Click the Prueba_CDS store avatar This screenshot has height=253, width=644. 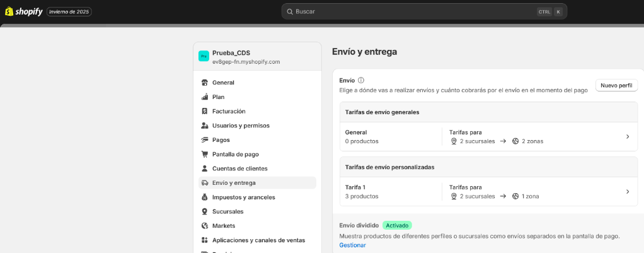coord(204,56)
